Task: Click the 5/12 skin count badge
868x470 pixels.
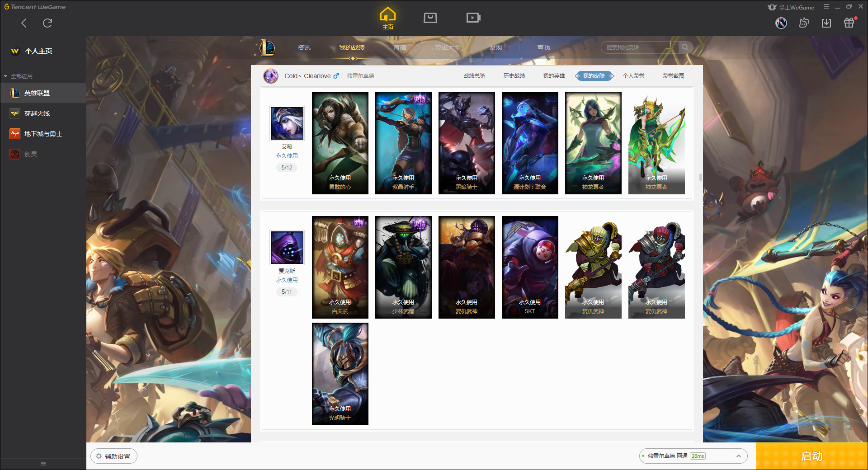Action: 287,168
